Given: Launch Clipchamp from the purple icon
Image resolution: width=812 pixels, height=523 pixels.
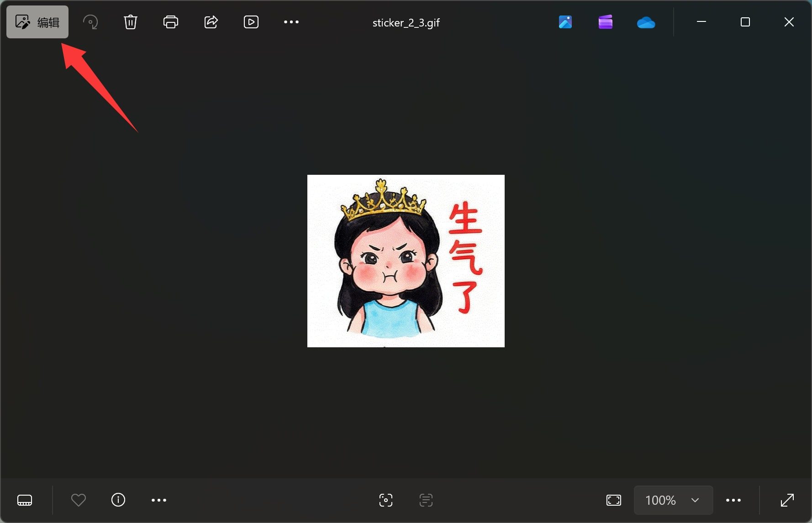Looking at the screenshot, I should coord(606,22).
